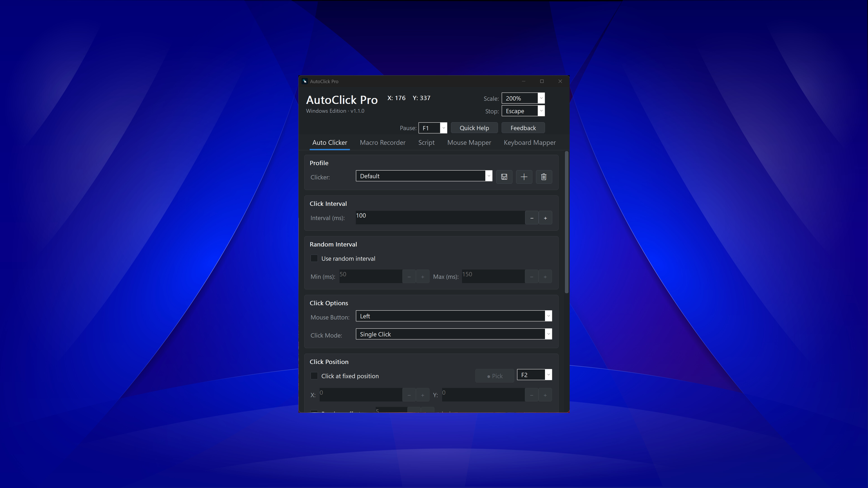Decrease interval with the minus button
Viewport: 868px width, 488px height.
[x=532, y=218]
